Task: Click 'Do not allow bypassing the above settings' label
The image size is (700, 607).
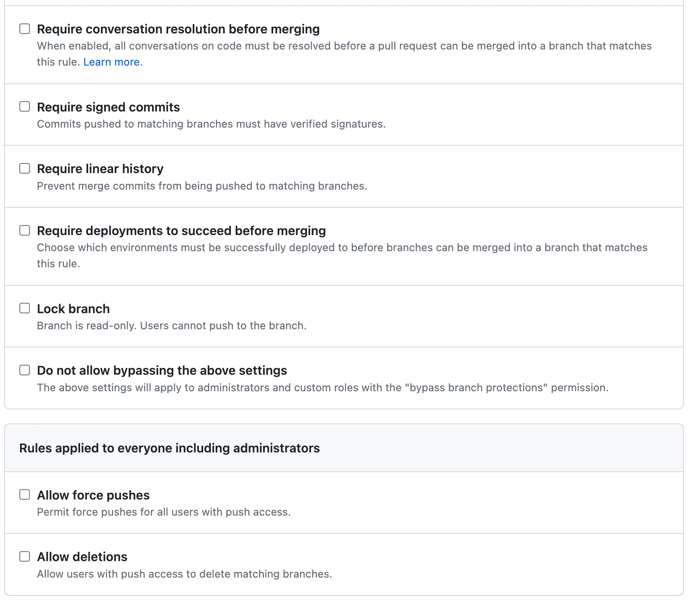Action: 162,370
